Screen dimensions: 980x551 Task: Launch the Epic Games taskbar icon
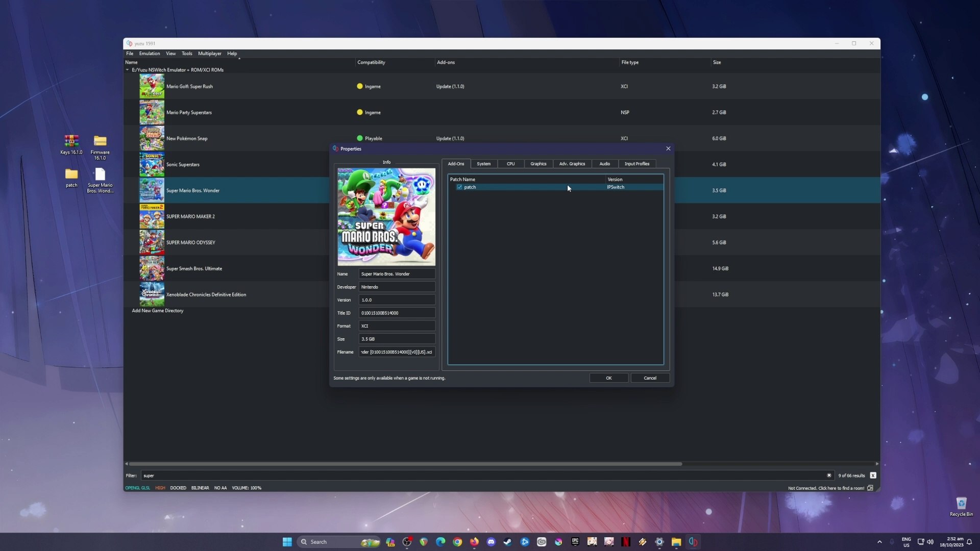(575, 542)
